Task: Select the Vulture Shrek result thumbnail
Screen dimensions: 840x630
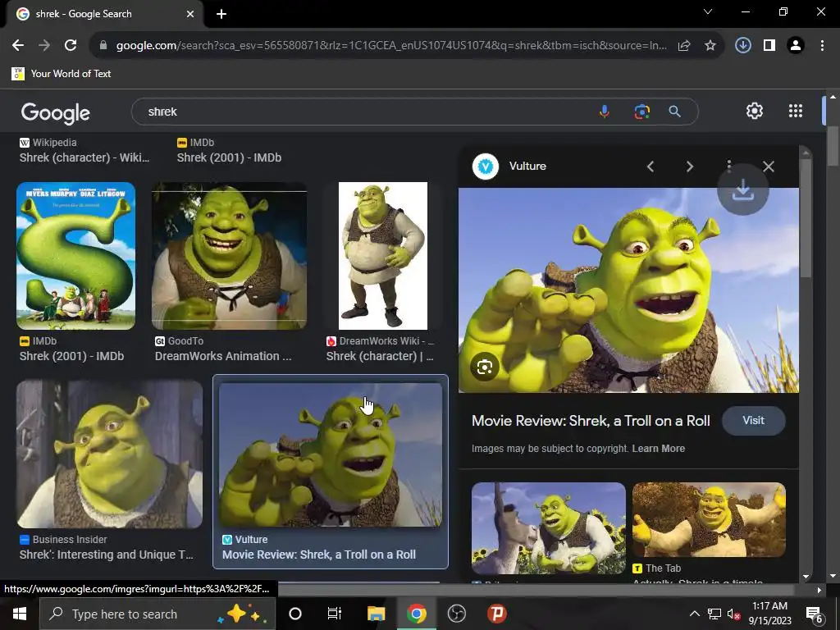Action: click(331, 454)
